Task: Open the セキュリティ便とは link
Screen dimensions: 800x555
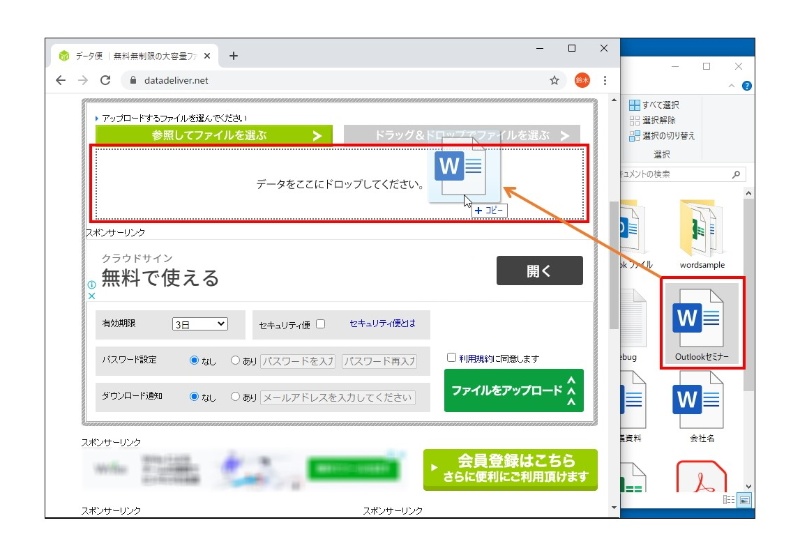Action: (382, 324)
